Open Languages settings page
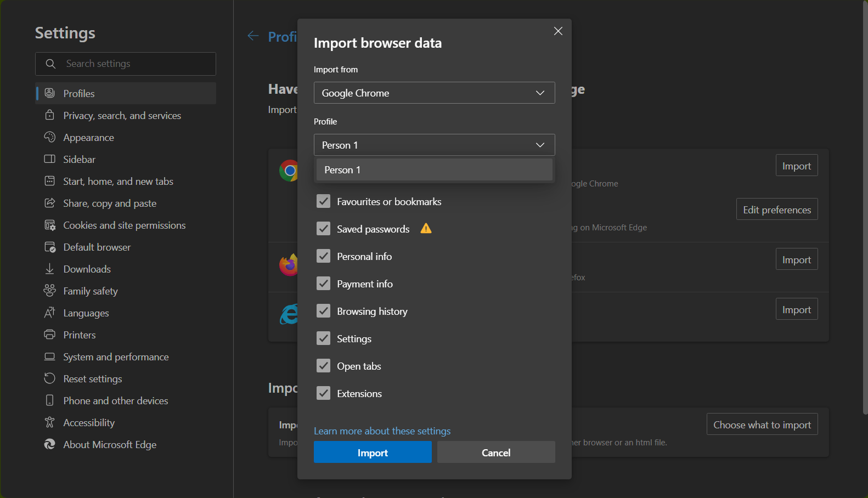The height and width of the screenshot is (498, 868). (126, 313)
